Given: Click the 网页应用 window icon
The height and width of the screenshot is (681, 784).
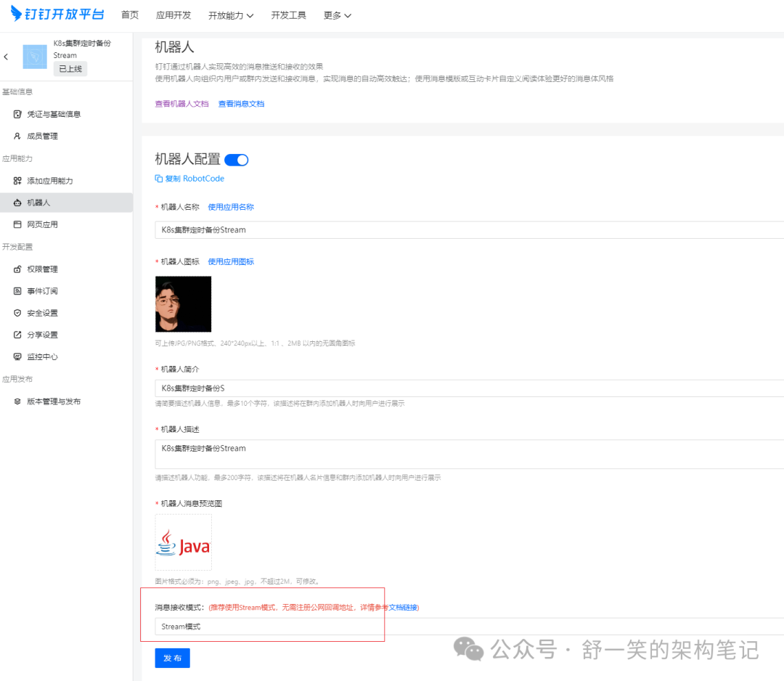Looking at the screenshot, I should [x=17, y=224].
